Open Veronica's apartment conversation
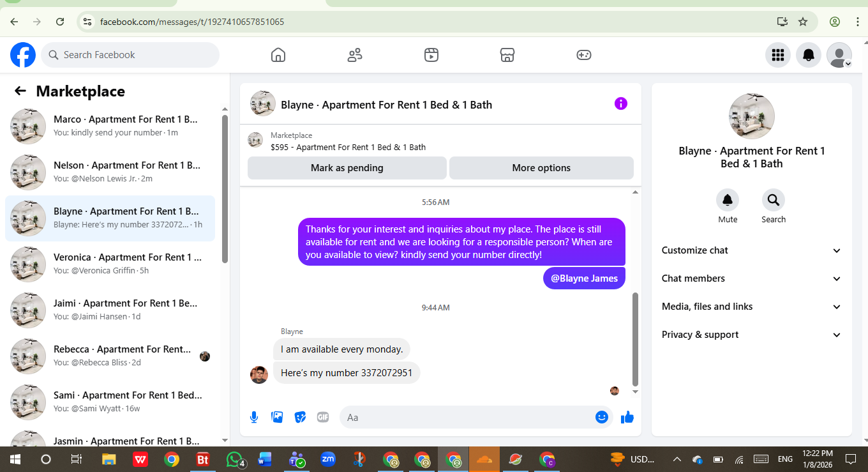Viewport: 868px width, 472px height. point(110,264)
